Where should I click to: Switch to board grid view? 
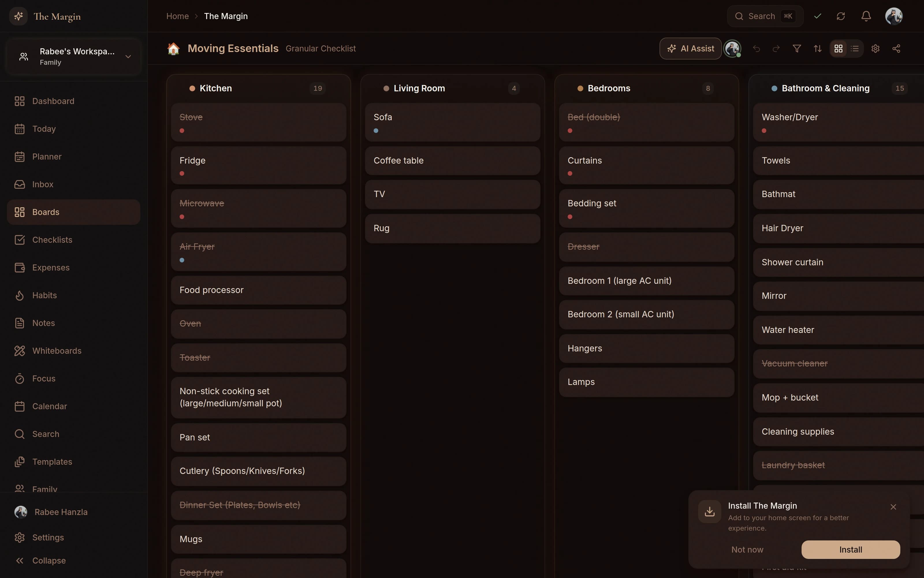(839, 49)
